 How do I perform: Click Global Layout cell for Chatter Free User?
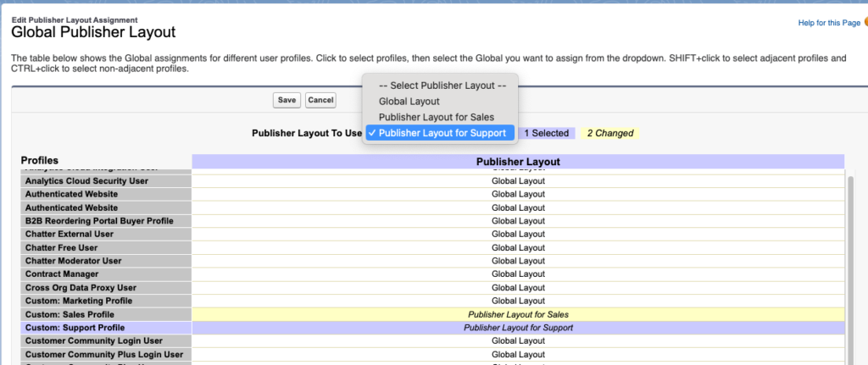(518, 248)
